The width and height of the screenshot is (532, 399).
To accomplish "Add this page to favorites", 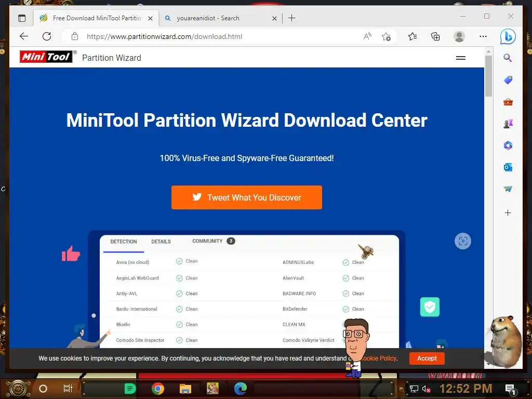I will tap(386, 36).
